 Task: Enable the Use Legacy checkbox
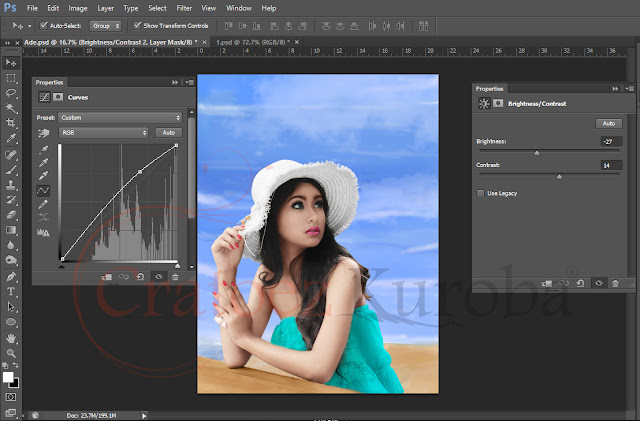tap(481, 192)
